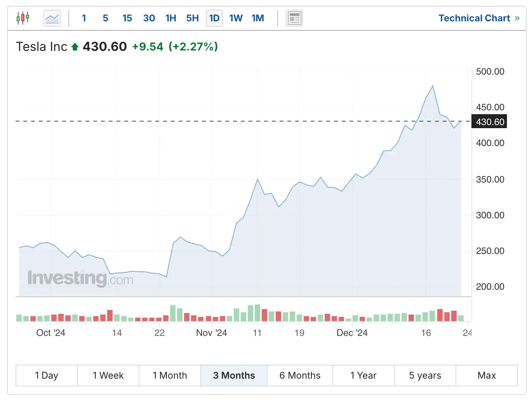Set the interval to 5 minutes

tap(105, 18)
